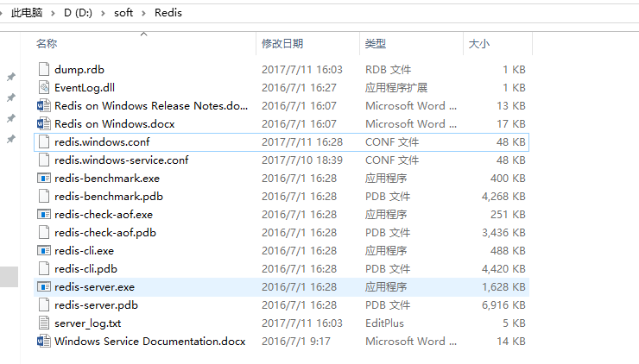Click the redis-server.exe application icon
This screenshot has width=639, height=364.
pos(44,287)
